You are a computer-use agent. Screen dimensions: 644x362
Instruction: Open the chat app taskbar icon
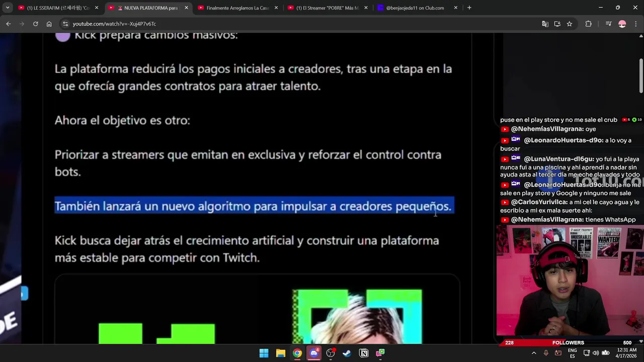click(380, 353)
